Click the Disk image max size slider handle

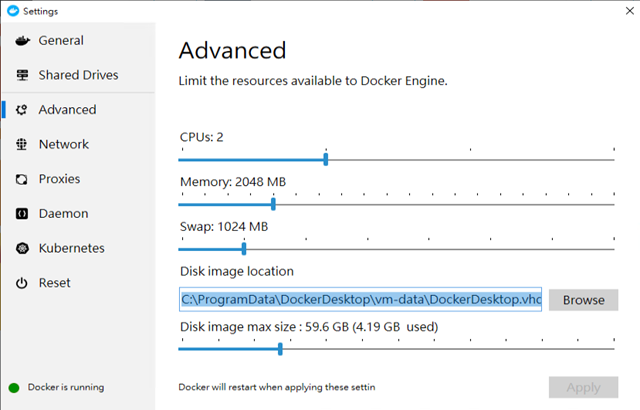coord(280,349)
